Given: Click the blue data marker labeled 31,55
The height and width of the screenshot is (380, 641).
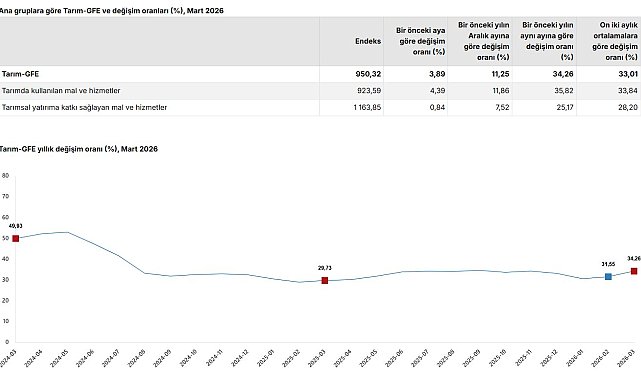Looking at the screenshot, I should point(608,277).
